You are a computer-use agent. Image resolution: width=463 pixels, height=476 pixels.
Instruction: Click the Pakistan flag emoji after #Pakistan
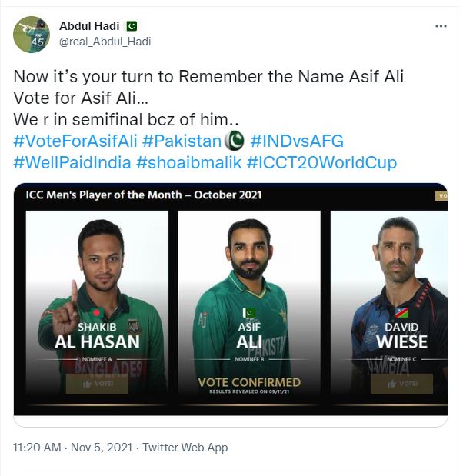(x=234, y=141)
